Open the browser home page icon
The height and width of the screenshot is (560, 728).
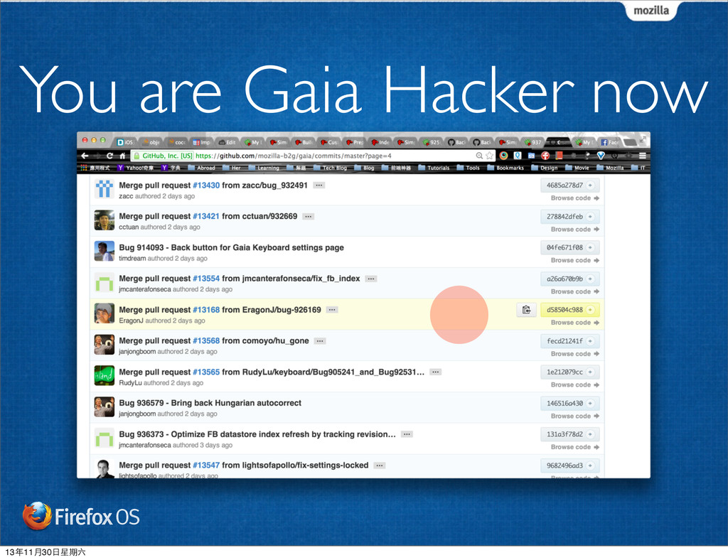point(122,156)
